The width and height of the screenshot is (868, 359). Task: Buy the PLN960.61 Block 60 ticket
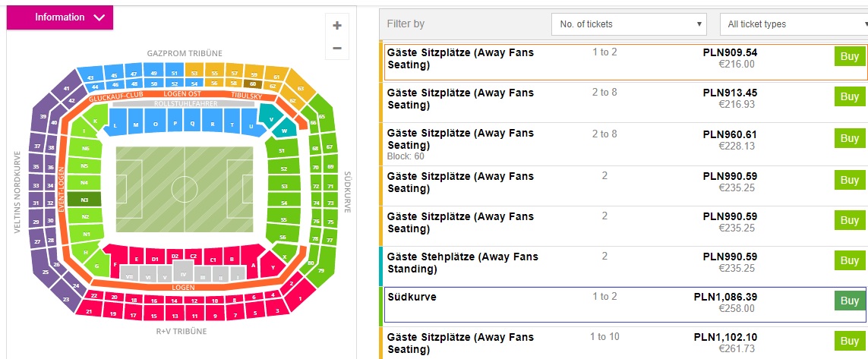pos(849,138)
